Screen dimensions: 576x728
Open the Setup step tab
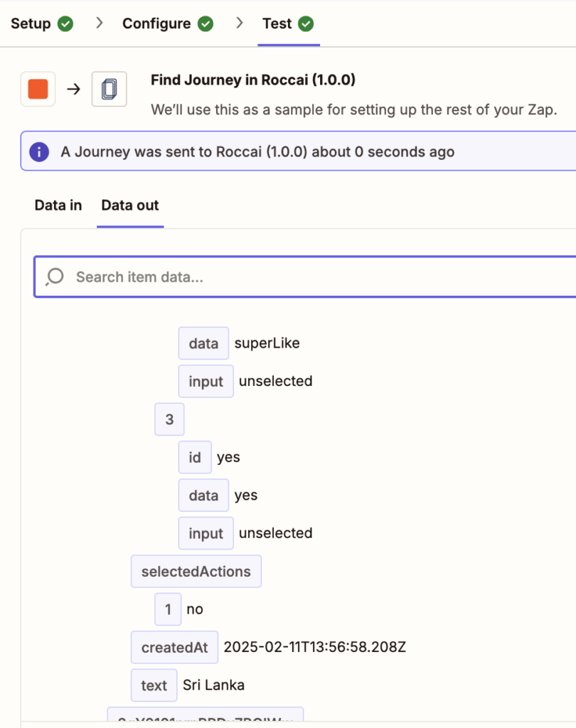coord(42,23)
